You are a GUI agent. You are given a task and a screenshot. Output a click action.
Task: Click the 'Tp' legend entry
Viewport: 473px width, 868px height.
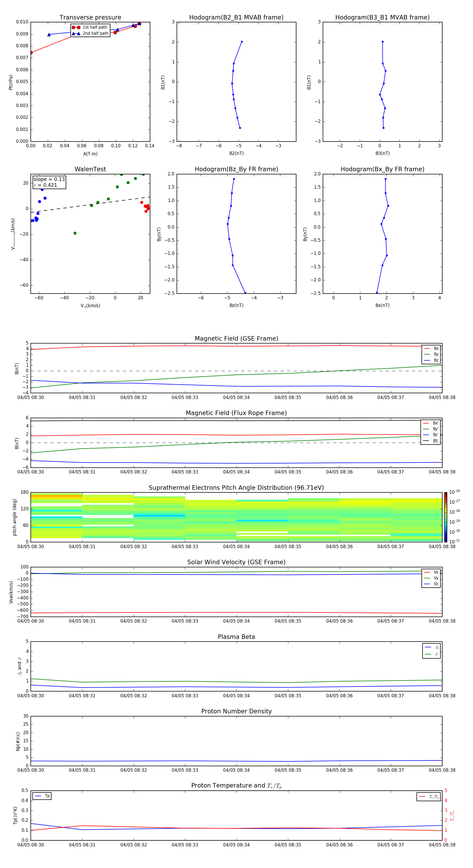42,796
